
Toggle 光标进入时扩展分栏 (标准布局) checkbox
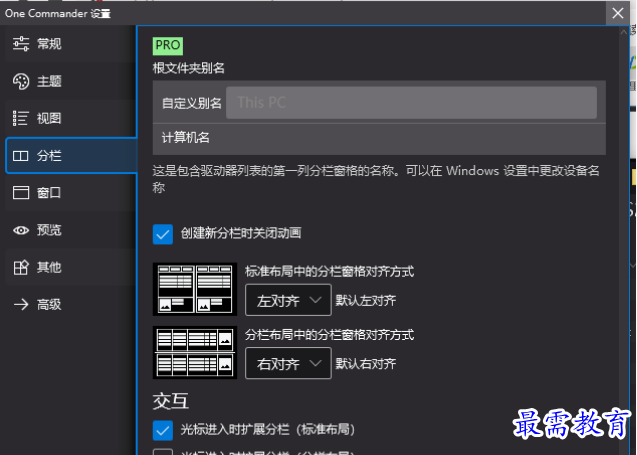162,430
